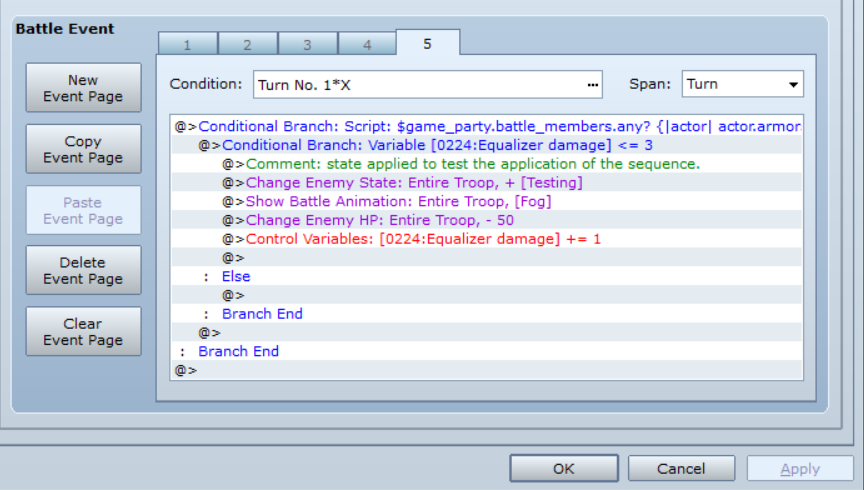Click the Apply button
864x490 pixels.
tap(800, 469)
